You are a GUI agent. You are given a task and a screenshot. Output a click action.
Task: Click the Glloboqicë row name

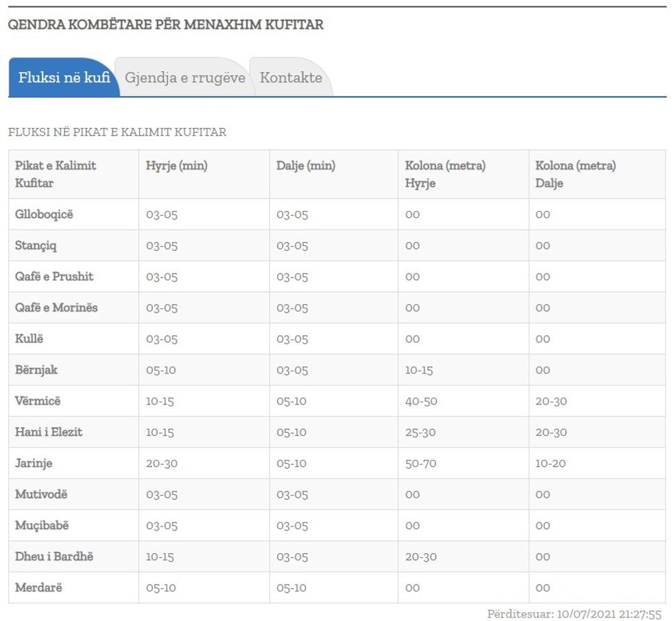(44, 215)
